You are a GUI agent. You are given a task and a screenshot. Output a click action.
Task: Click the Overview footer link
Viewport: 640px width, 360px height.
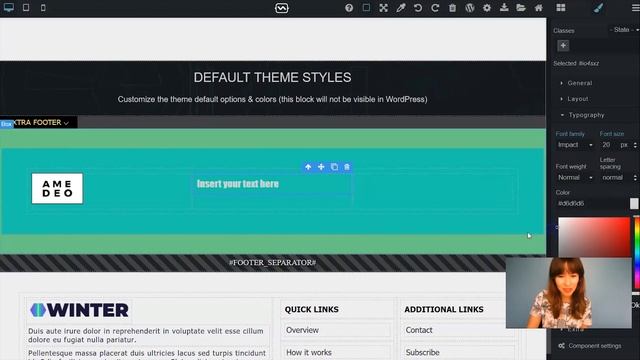click(302, 330)
